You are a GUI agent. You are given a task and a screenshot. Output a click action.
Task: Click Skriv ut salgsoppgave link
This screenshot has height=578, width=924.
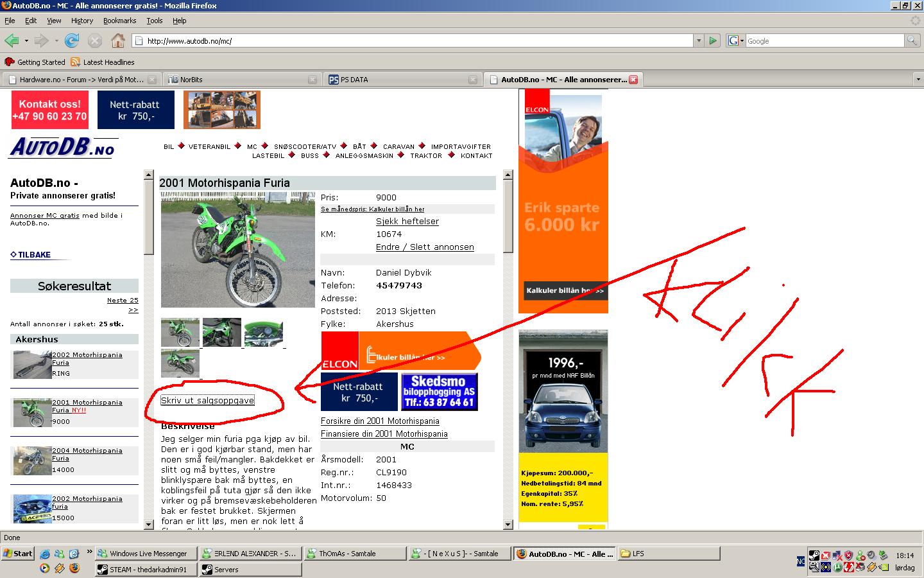coord(207,400)
